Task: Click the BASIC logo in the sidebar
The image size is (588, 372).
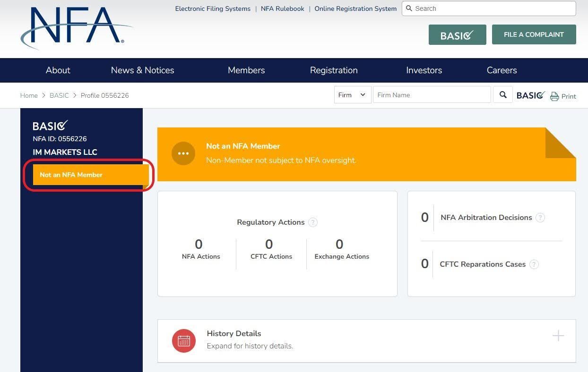Action: point(51,126)
